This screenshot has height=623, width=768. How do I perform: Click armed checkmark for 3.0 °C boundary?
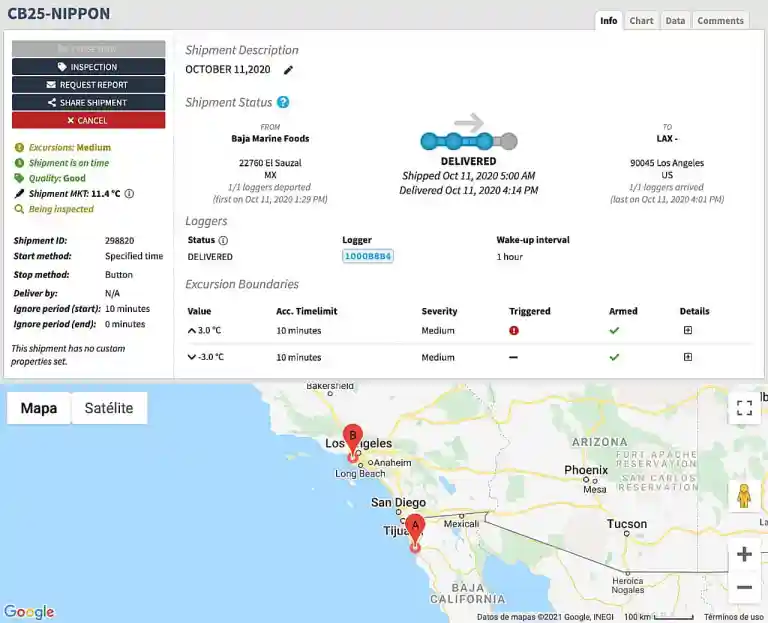coord(614,331)
